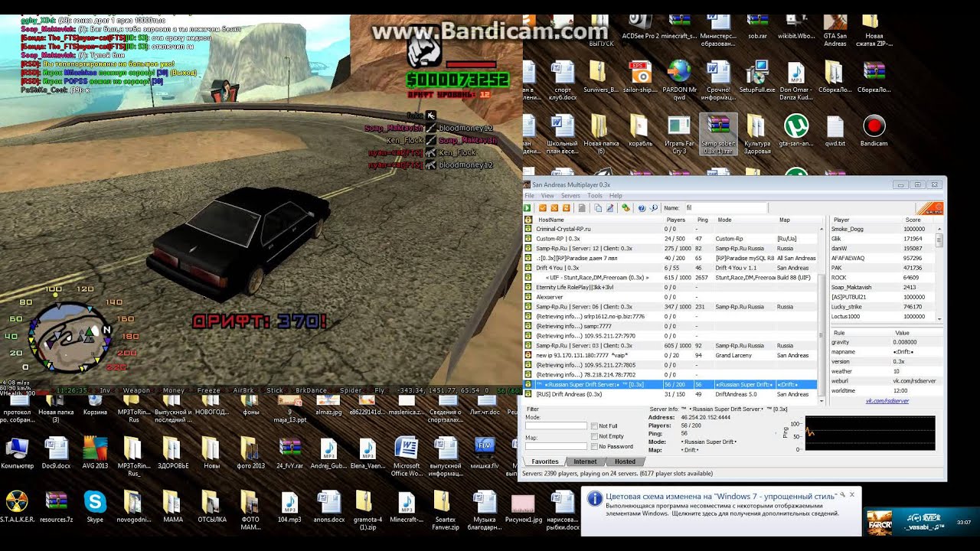
Task: Select the Custom-RP | 0.3x server row
Action: click(x=671, y=239)
